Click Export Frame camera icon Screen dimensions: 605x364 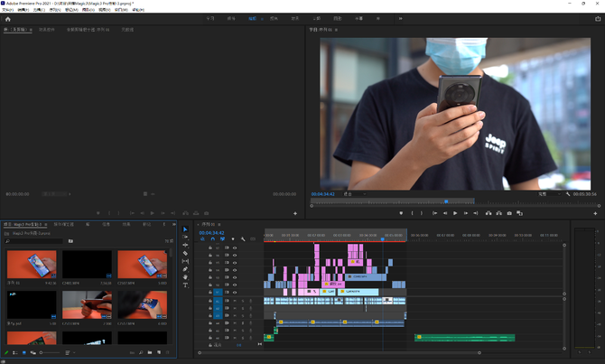tap(509, 213)
